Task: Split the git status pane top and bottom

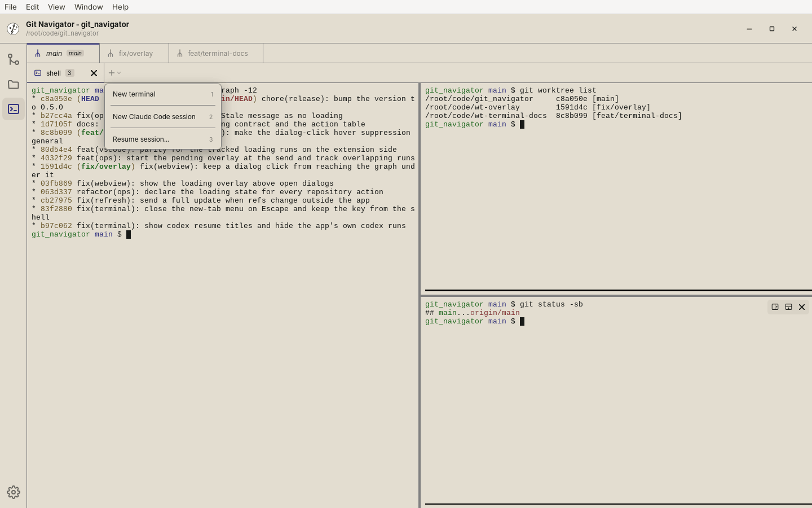Action: pos(788,307)
